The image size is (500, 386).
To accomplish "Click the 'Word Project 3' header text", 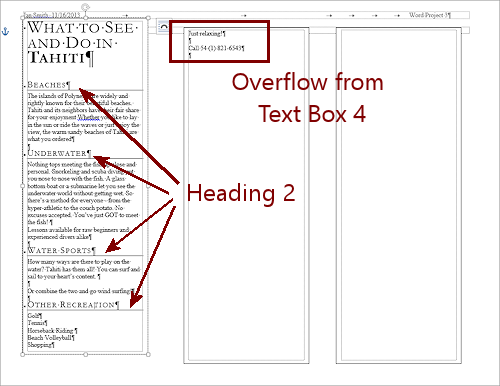I will pos(430,15).
